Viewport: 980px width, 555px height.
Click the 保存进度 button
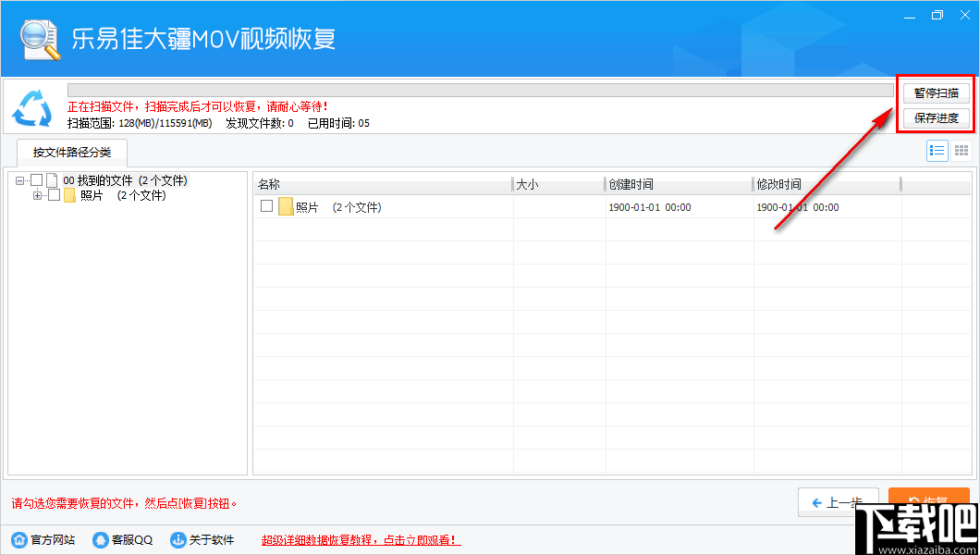click(x=937, y=117)
